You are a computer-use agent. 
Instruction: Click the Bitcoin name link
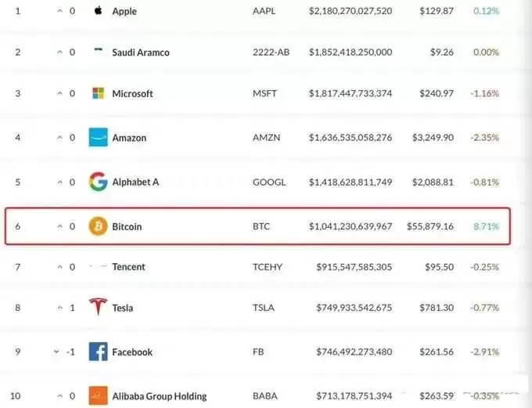point(127,227)
